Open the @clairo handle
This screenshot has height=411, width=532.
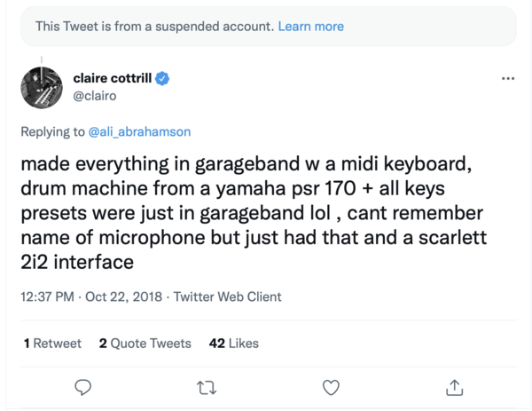pos(95,96)
